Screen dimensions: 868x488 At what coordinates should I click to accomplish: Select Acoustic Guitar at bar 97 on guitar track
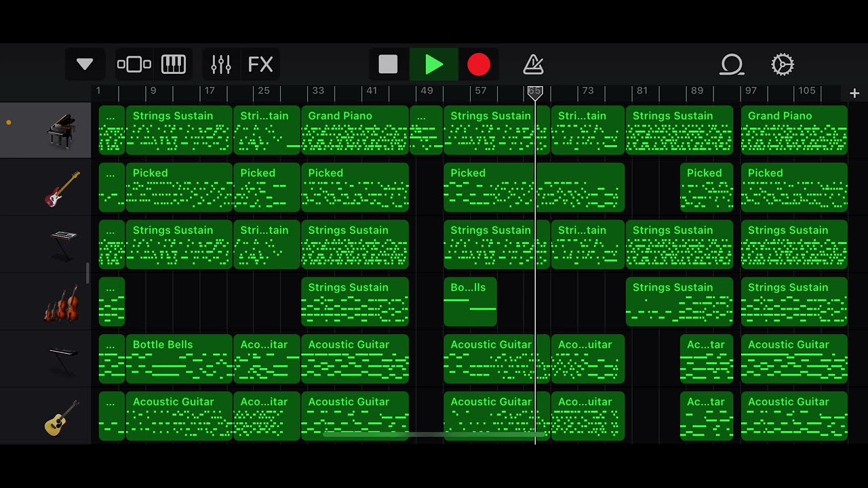[794, 416]
